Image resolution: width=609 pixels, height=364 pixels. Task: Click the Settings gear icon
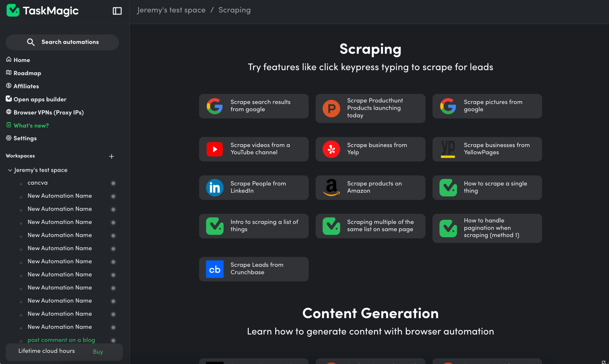[9, 138]
